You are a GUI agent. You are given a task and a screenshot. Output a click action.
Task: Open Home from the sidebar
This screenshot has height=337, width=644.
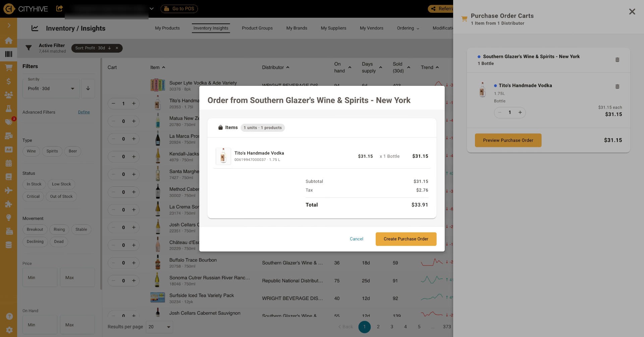9,41
